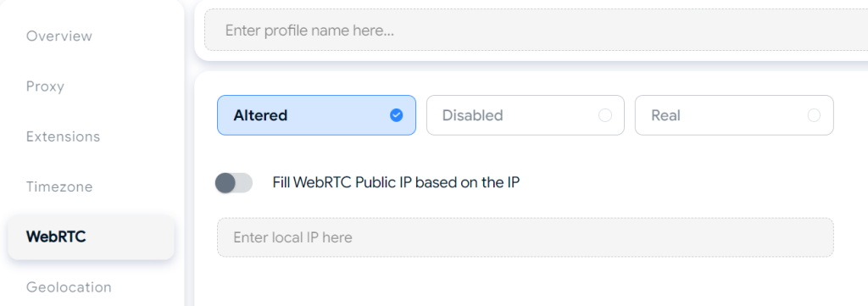Select the Real option's empty radio circle

[x=814, y=115]
